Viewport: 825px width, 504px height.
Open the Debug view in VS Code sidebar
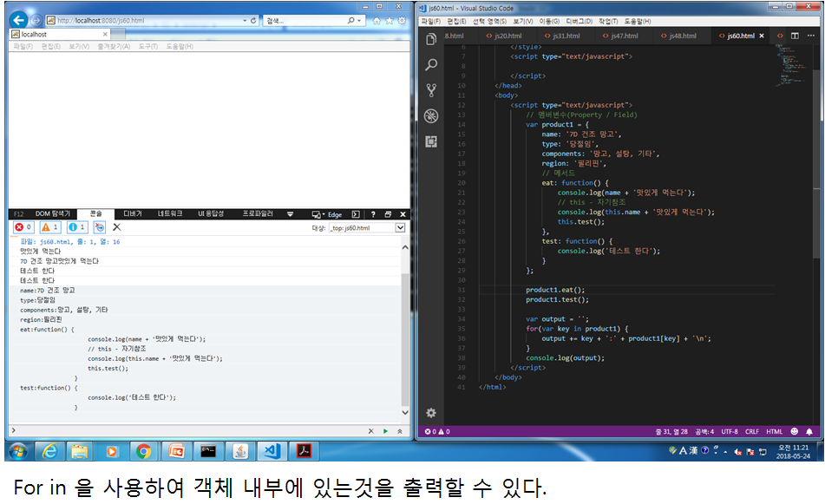tap(431, 115)
